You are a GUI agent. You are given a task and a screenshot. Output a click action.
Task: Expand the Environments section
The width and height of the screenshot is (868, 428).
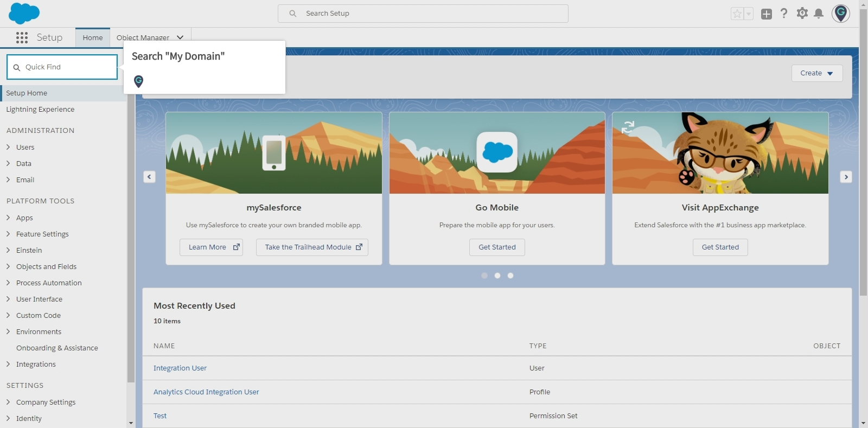[8, 331]
